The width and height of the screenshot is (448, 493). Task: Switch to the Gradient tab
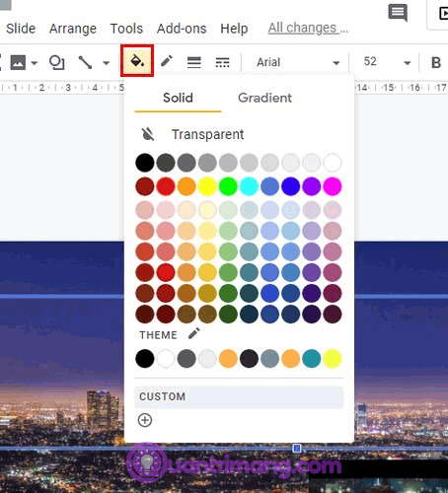(264, 98)
